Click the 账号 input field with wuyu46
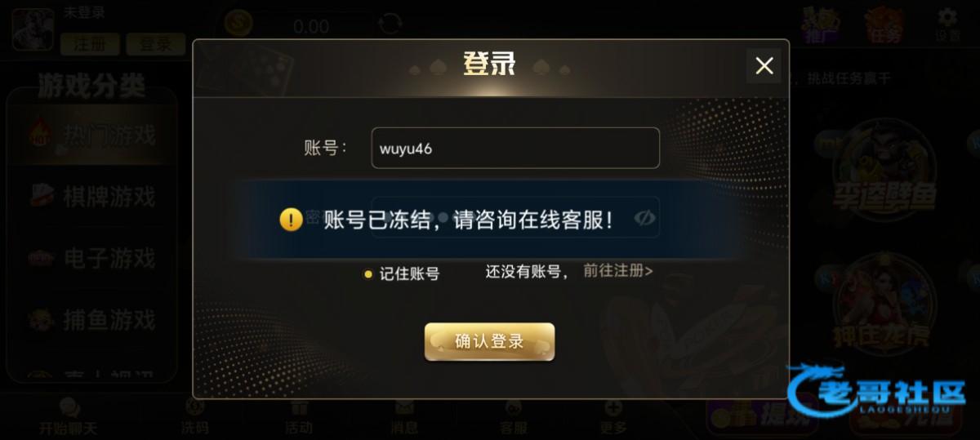Image resolution: width=980 pixels, height=440 pixels. [x=515, y=148]
